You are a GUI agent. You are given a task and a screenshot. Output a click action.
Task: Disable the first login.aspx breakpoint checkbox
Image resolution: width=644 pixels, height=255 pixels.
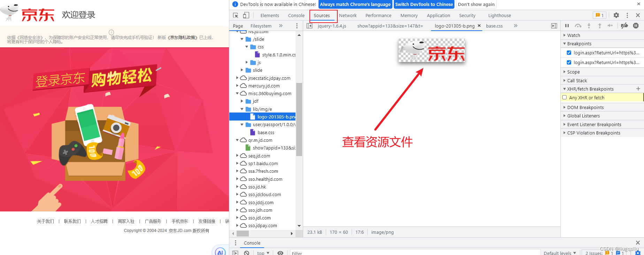coord(569,53)
